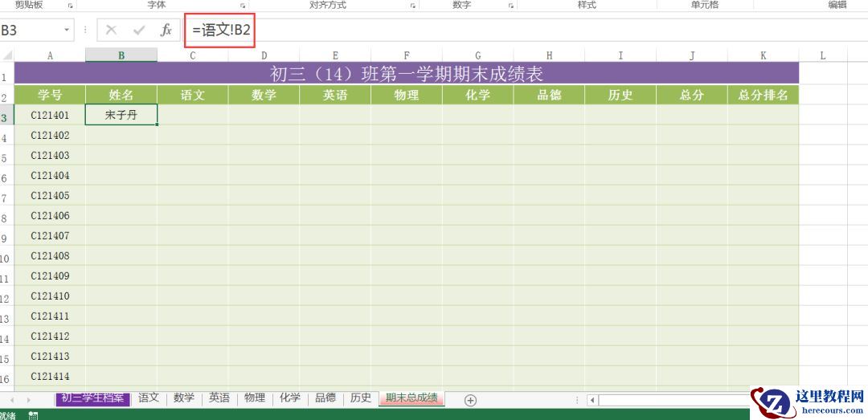Click the 数学 column header cell
868x420 pixels.
click(x=264, y=95)
